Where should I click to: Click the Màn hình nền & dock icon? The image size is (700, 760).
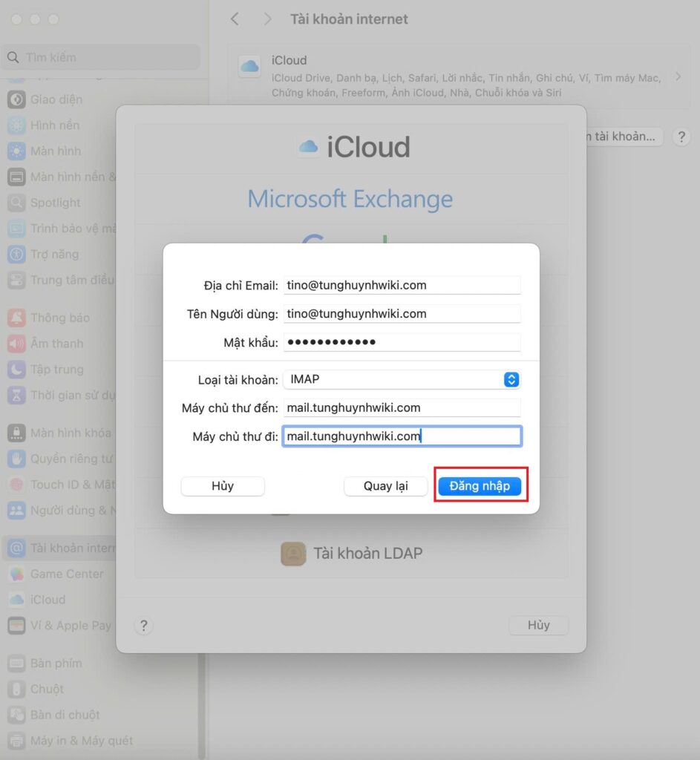tap(16, 177)
